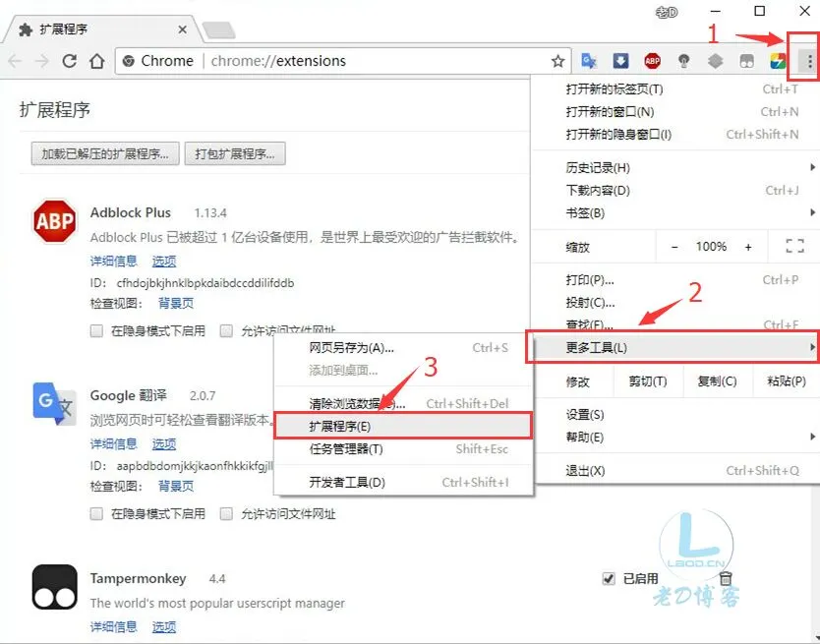
Task: Open the Adblock Plus toolbar icon
Action: tap(652, 61)
